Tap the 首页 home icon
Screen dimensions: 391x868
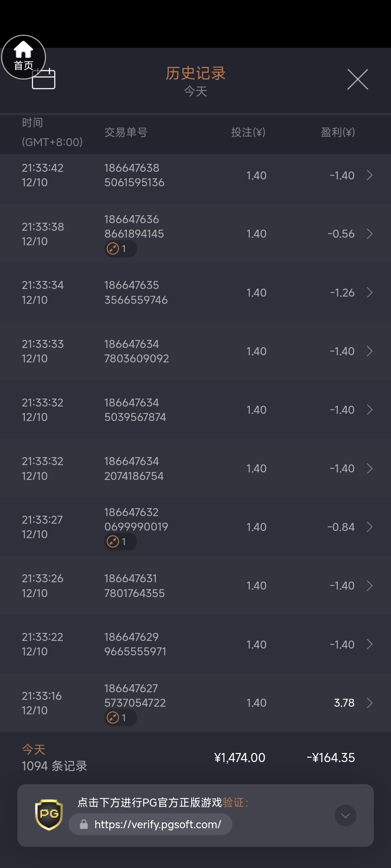24,57
